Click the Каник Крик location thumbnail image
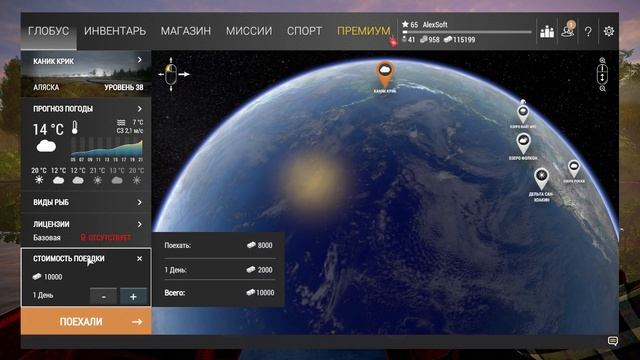 pyautogui.click(x=86, y=74)
